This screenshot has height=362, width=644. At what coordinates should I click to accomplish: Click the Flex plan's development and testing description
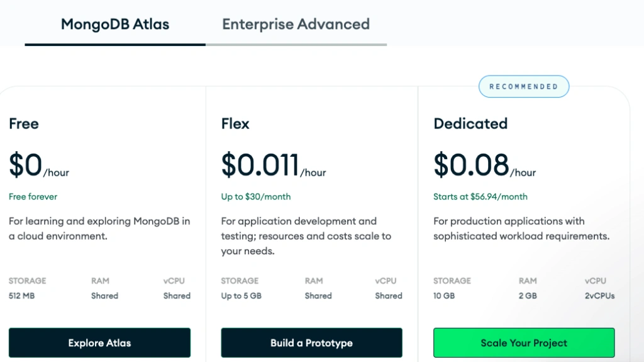[306, 236]
